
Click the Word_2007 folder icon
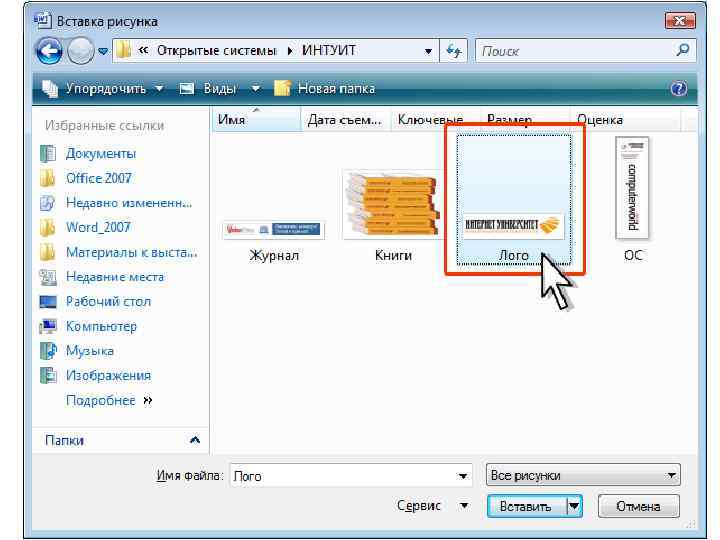pos(48,228)
